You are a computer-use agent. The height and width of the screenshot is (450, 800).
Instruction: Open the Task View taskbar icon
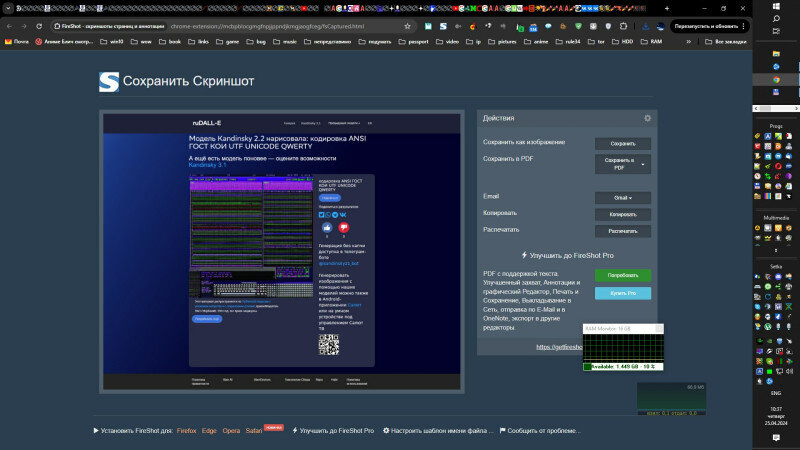point(776,31)
